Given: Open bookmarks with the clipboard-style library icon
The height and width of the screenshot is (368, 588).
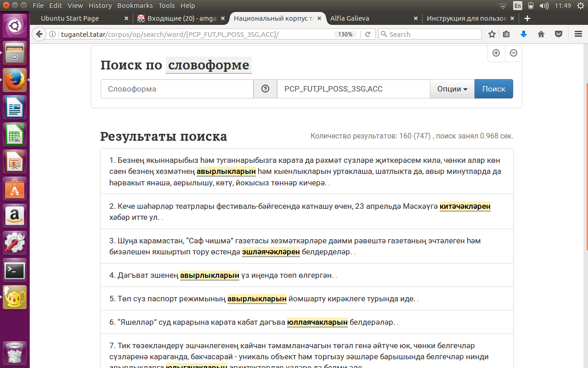Looking at the screenshot, I should (506, 34).
